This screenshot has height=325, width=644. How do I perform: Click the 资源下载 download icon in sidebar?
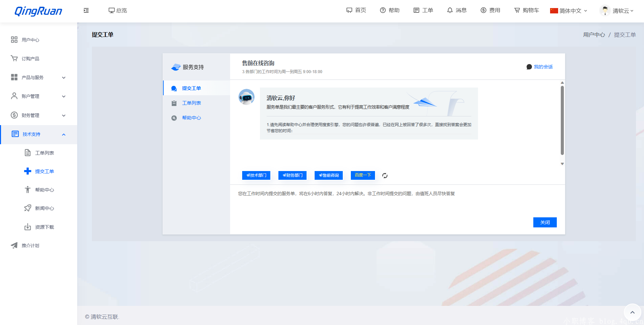tap(28, 227)
